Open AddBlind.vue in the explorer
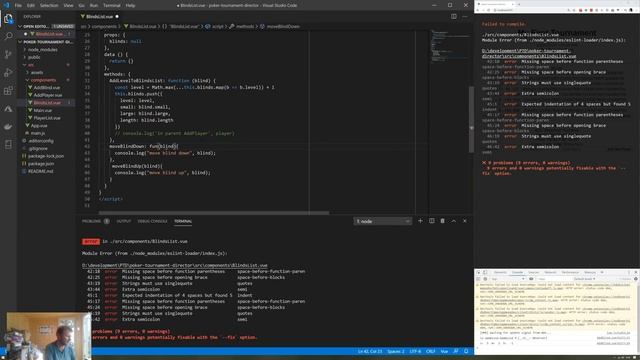640x360 pixels. 47,87
